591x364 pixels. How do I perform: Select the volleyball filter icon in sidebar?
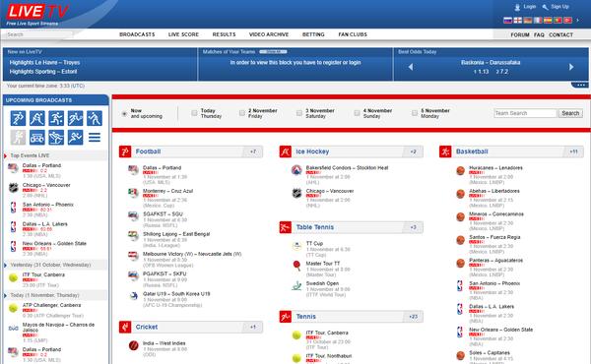[x=95, y=118]
